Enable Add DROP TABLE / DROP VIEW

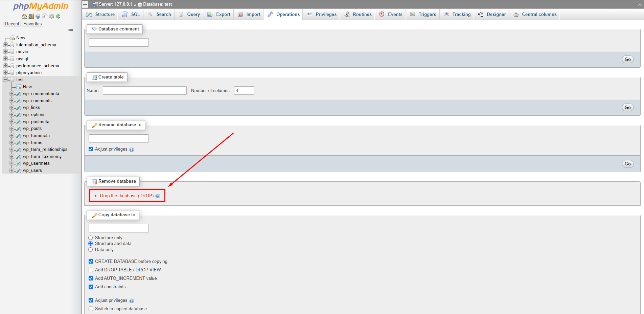click(91, 270)
